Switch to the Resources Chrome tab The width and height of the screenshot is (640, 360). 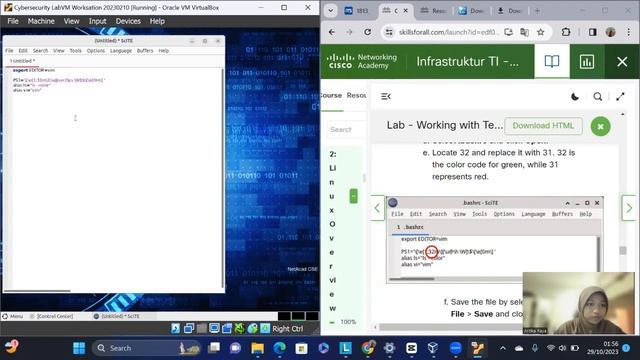pos(433,11)
